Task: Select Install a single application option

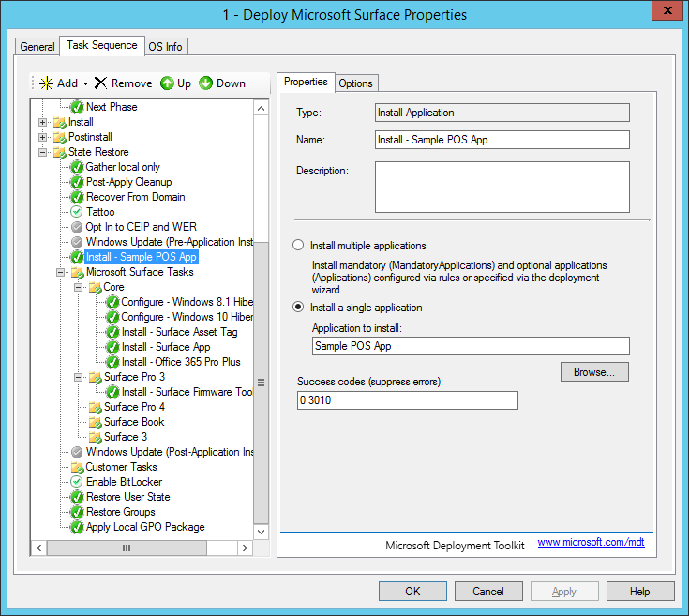Action: [298, 308]
